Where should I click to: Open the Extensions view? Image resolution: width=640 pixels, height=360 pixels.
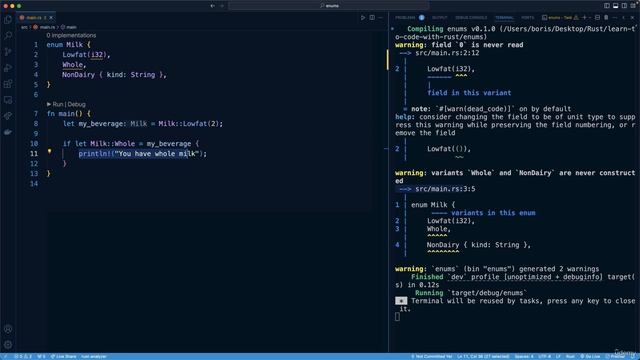[x=8, y=84]
